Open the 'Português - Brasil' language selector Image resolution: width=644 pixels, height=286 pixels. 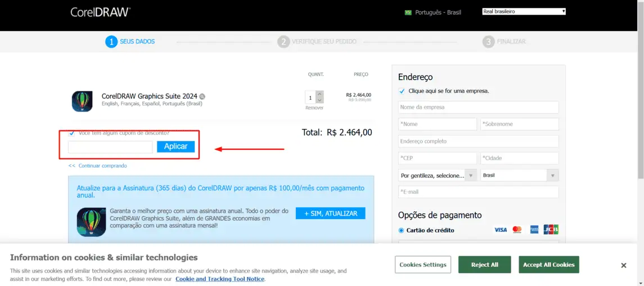pyautogui.click(x=433, y=13)
